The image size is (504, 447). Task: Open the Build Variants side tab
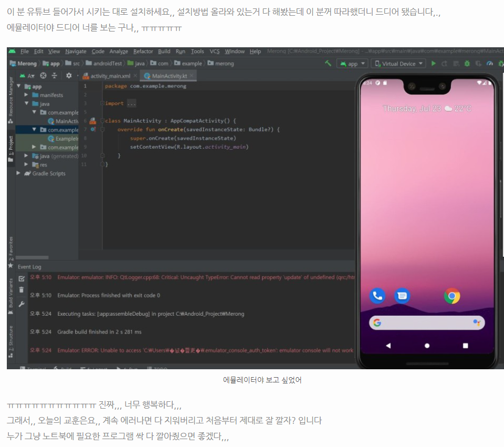[10, 296]
